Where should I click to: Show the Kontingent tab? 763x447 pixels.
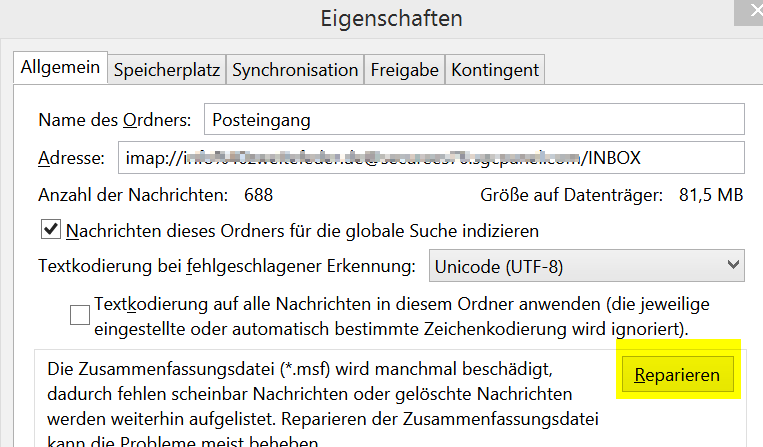click(495, 70)
